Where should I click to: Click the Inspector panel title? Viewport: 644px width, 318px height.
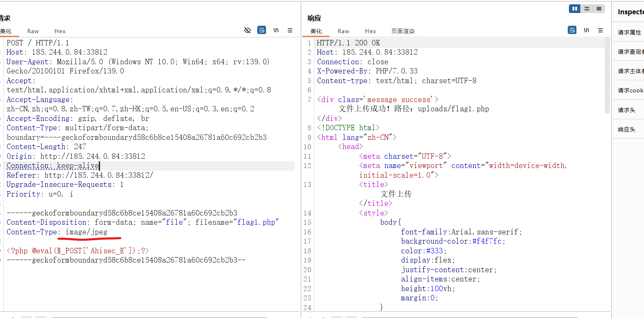tap(631, 12)
